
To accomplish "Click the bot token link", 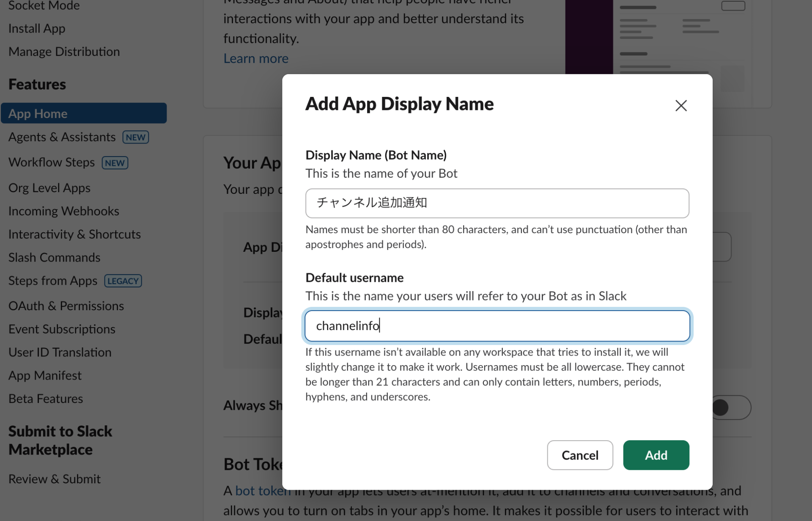I will pyautogui.click(x=262, y=491).
